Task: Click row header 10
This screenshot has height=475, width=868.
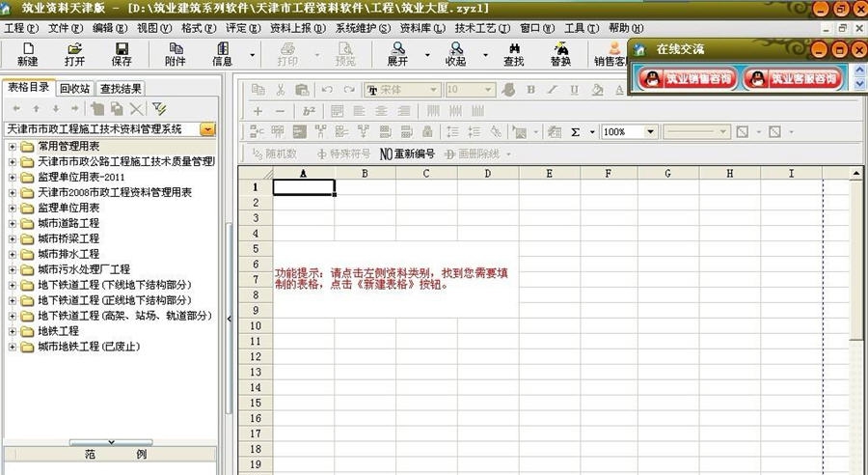Action: [256, 325]
